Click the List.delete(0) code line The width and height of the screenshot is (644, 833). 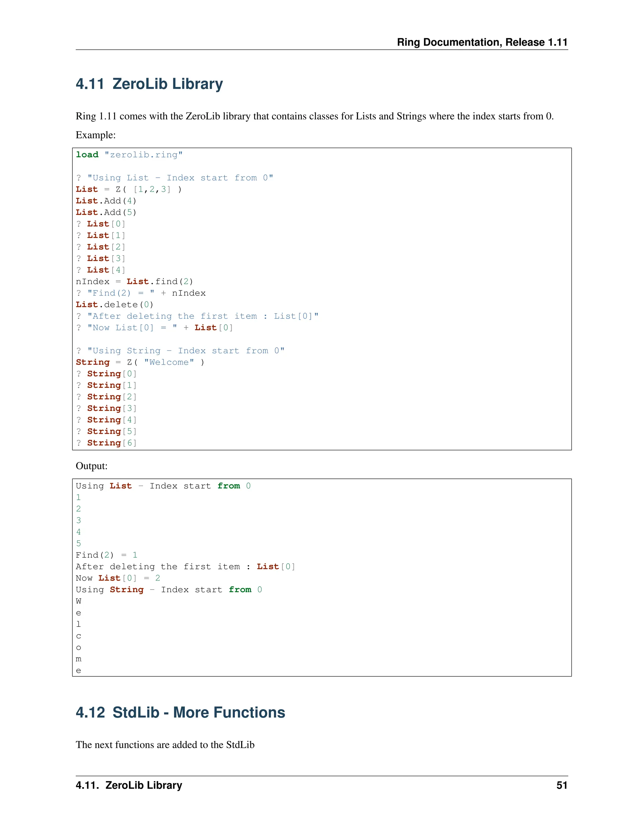point(114,304)
